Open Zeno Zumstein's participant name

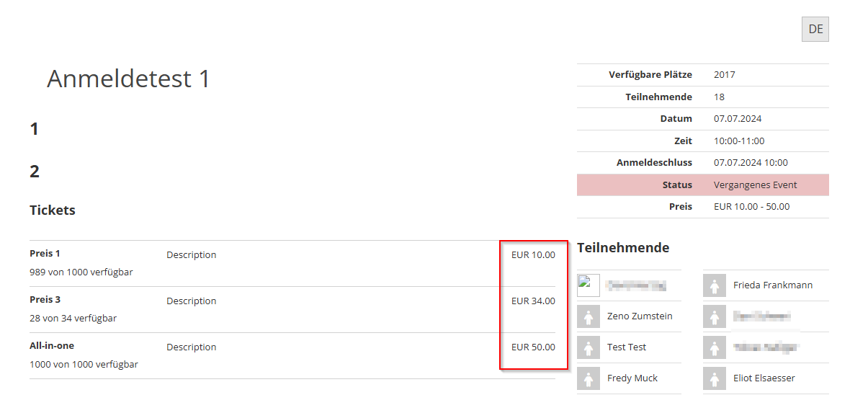[640, 316]
